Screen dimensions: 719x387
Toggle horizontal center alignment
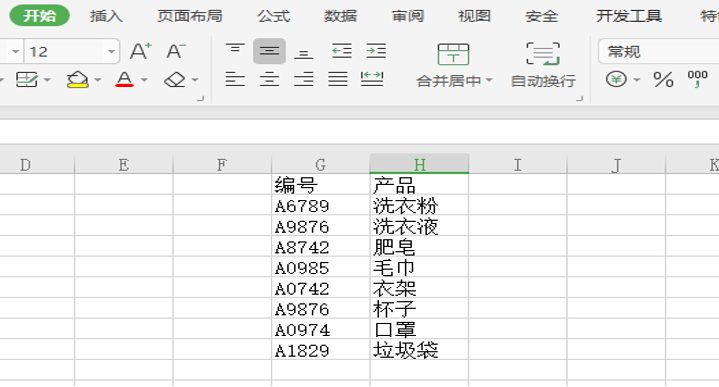[269, 79]
